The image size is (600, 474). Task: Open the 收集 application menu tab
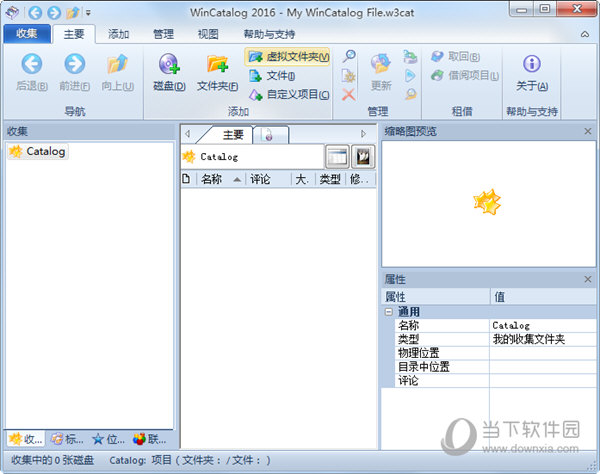pyautogui.click(x=27, y=34)
